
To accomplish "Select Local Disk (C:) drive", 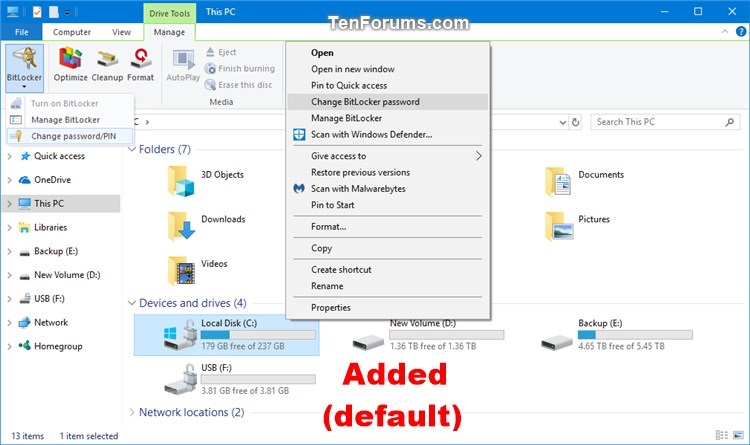I will pyautogui.click(x=226, y=335).
